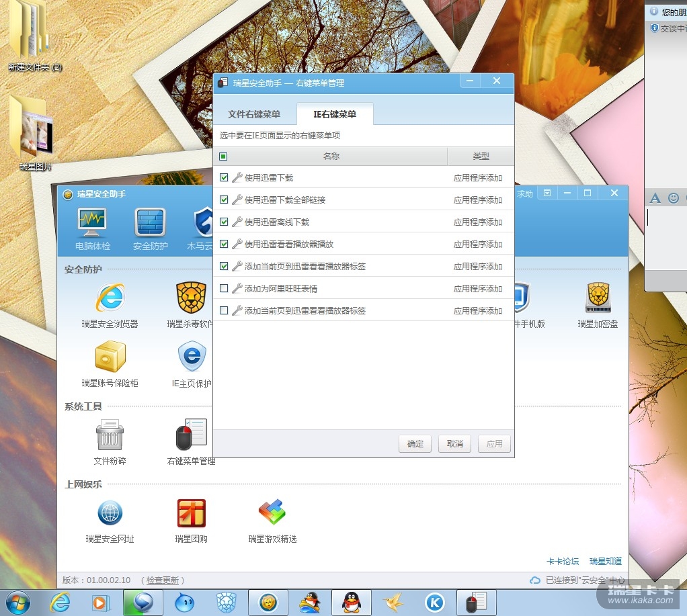Open media player icon in taskbar
Screen dimensions: 687x616
click(100, 603)
